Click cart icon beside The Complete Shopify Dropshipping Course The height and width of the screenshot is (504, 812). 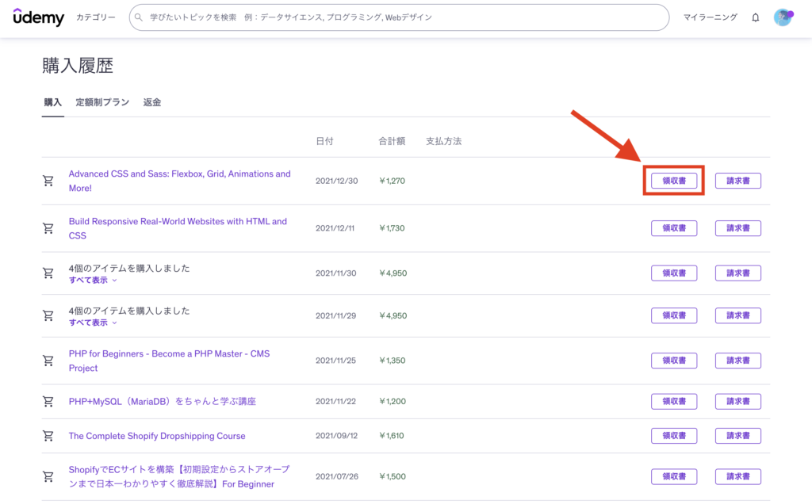tap(48, 436)
